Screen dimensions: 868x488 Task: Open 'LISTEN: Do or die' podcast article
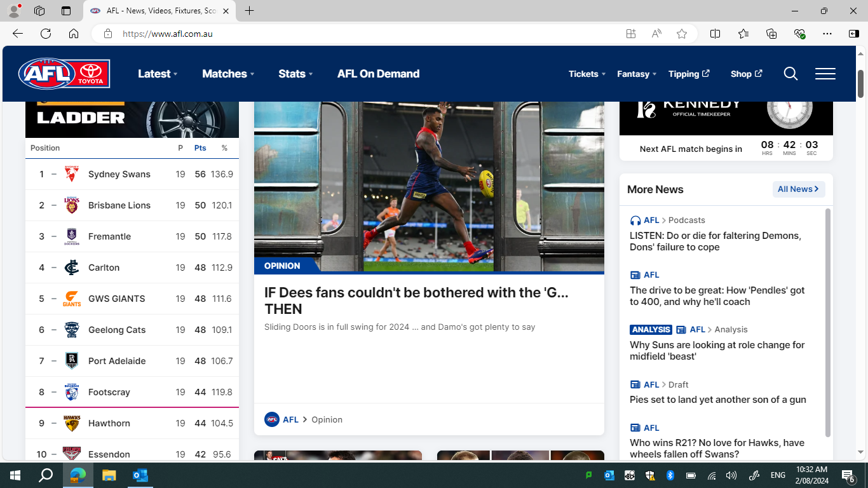(x=715, y=241)
